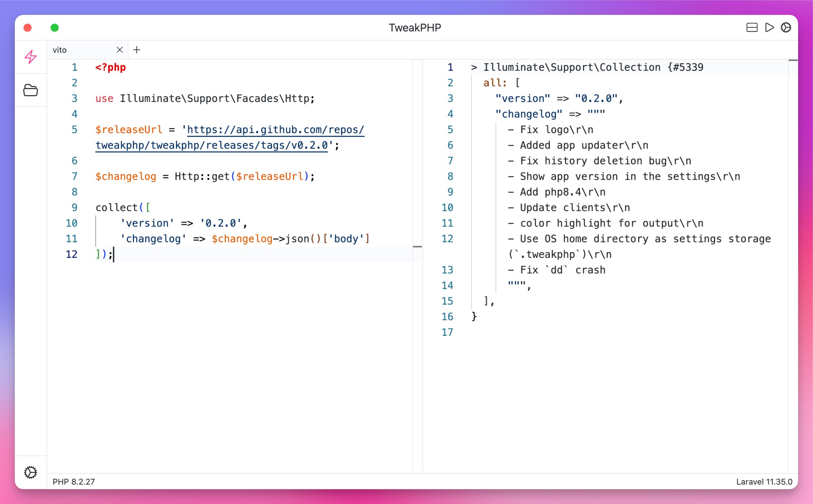Click the TweakPHP window title
Image resolution: width=813 pixels, height=504 pixels.
pyautogui.click(x=415, y=27)
